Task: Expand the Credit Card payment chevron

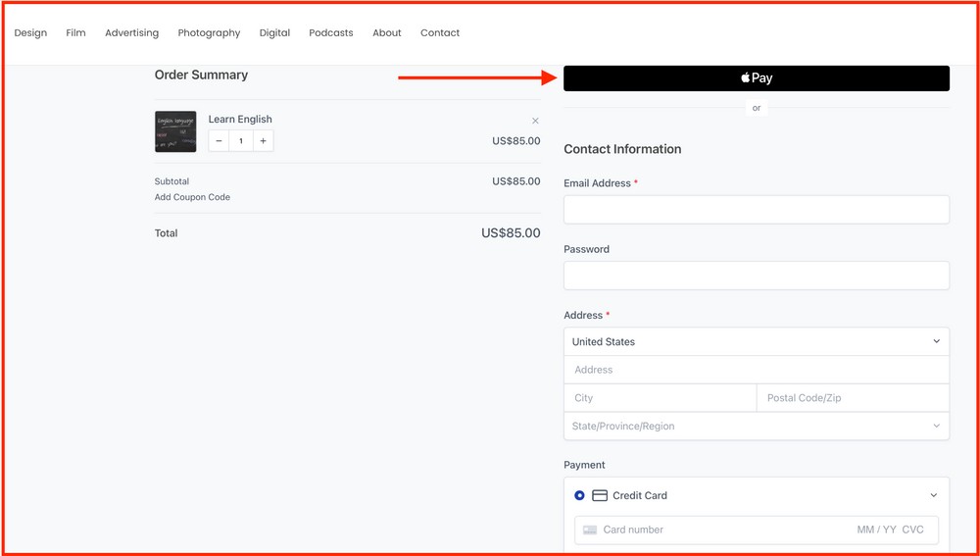Action: [933, 496]
